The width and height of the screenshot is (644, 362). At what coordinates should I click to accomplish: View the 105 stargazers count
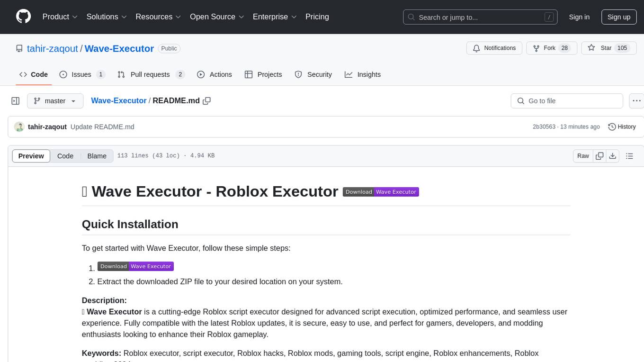[x=622, y=48]
